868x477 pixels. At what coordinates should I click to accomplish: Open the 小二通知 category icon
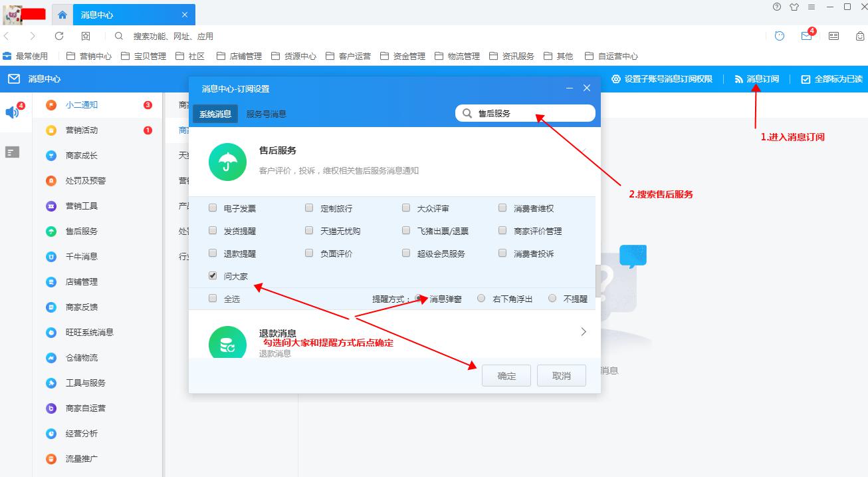pyautogui.click(x=51, y=105)
